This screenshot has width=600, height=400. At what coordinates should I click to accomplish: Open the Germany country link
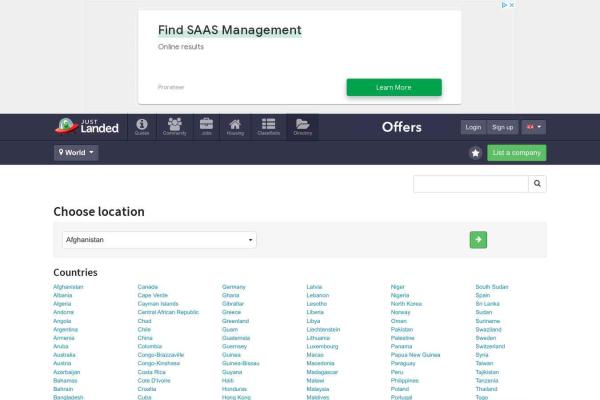pos(234,287)
